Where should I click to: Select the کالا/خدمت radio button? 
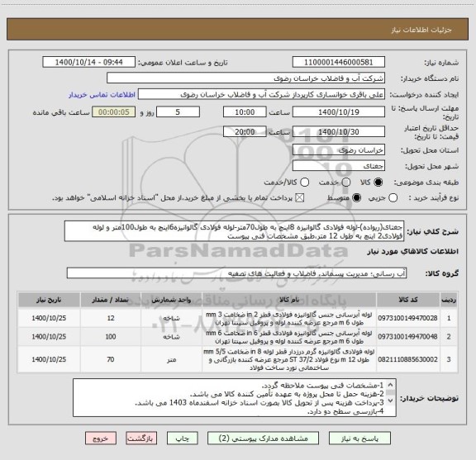click(x=304, y=182)
